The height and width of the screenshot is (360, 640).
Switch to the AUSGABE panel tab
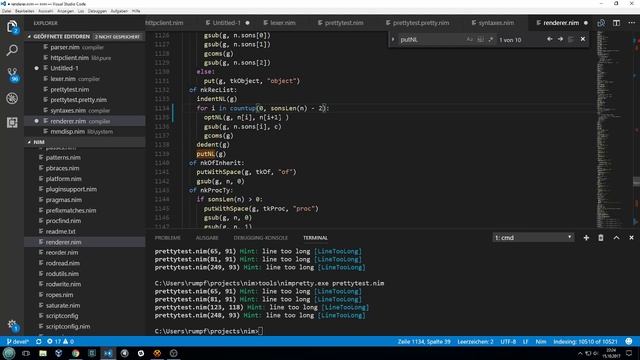tap(207, 238)
